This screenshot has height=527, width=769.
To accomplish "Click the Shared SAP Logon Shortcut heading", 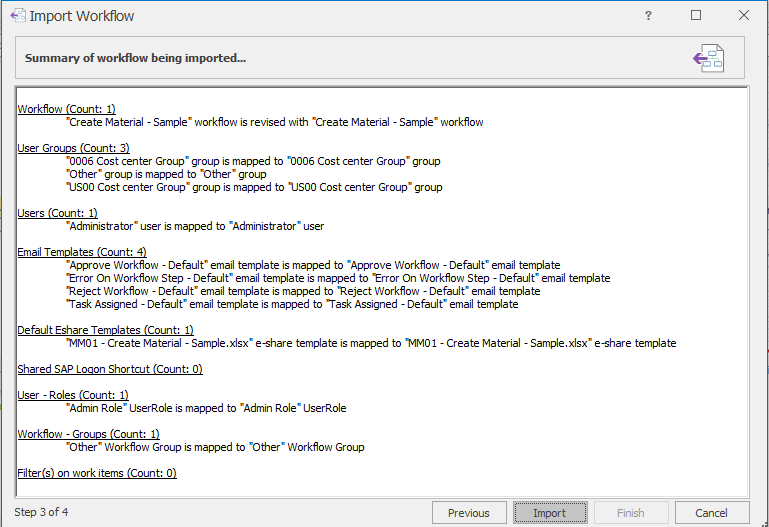I will [x=109, y=369].
